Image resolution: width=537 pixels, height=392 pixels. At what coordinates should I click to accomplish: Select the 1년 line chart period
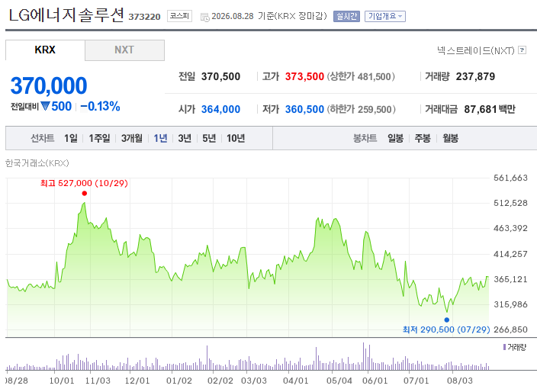pos(160,138)
